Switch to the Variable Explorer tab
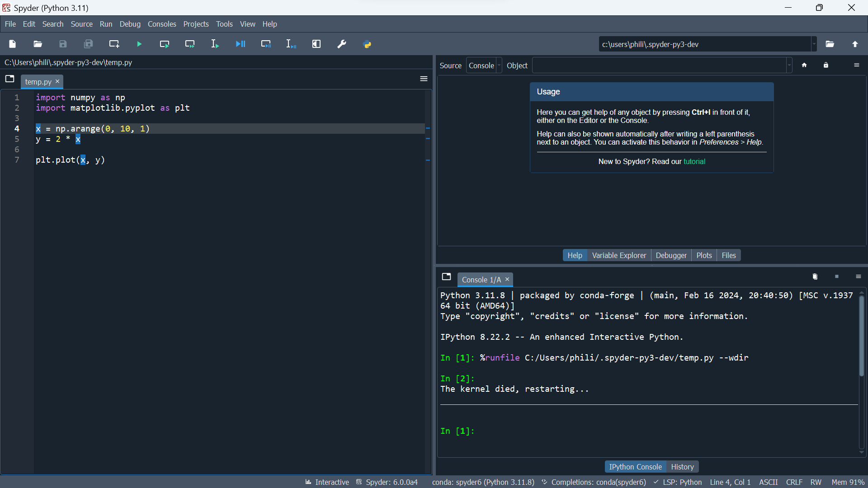This screenshot has height=488, width=868. [x=619, y=255]
